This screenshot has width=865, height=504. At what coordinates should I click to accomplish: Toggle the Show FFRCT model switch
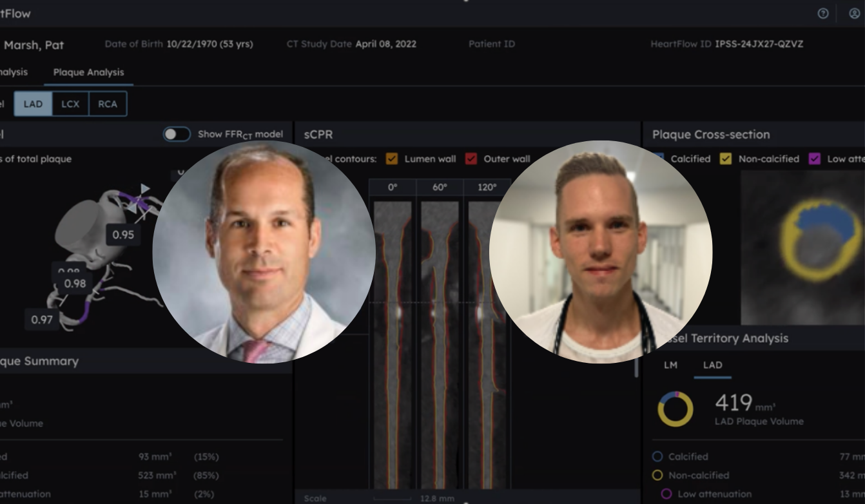177,134
